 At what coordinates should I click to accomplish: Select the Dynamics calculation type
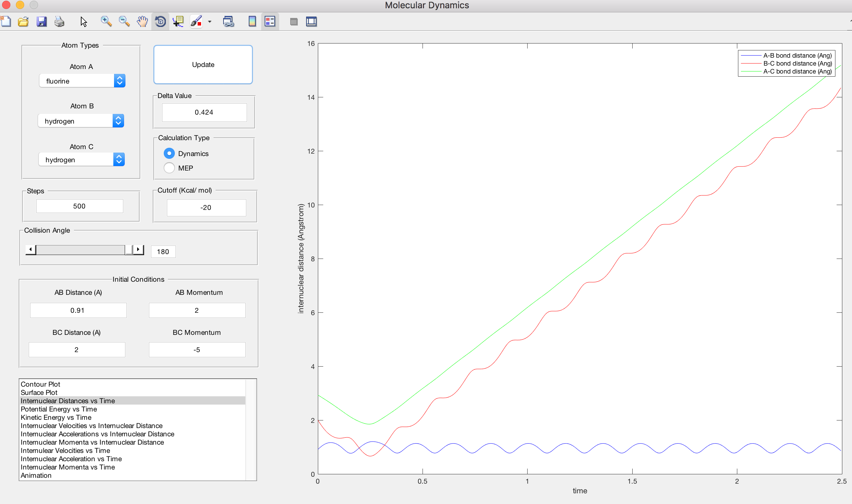pos(169,153)
